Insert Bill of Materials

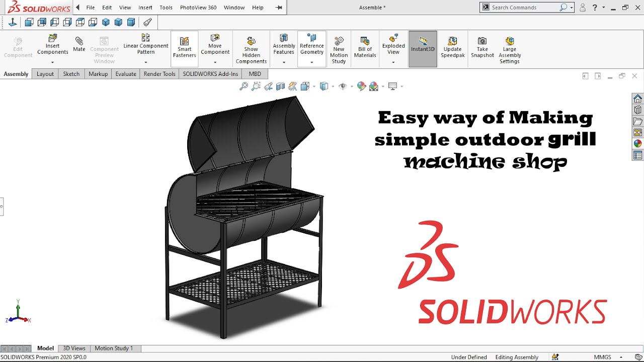tap(365, 48)
